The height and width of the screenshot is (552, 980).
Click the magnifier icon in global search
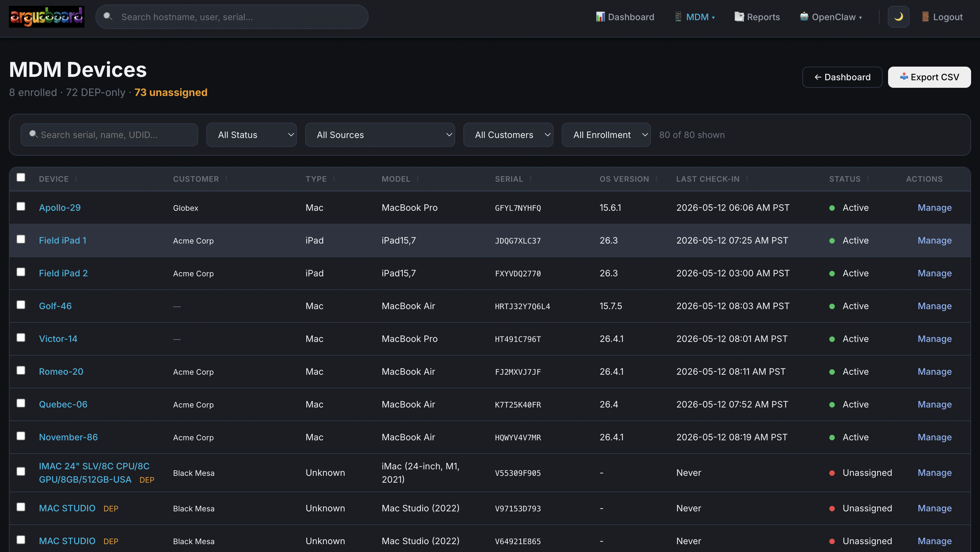click(x=108, y=16)
